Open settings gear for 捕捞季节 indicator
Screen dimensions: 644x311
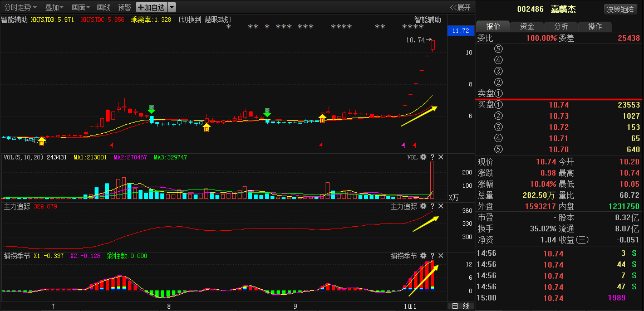click(x=423, y=256)
